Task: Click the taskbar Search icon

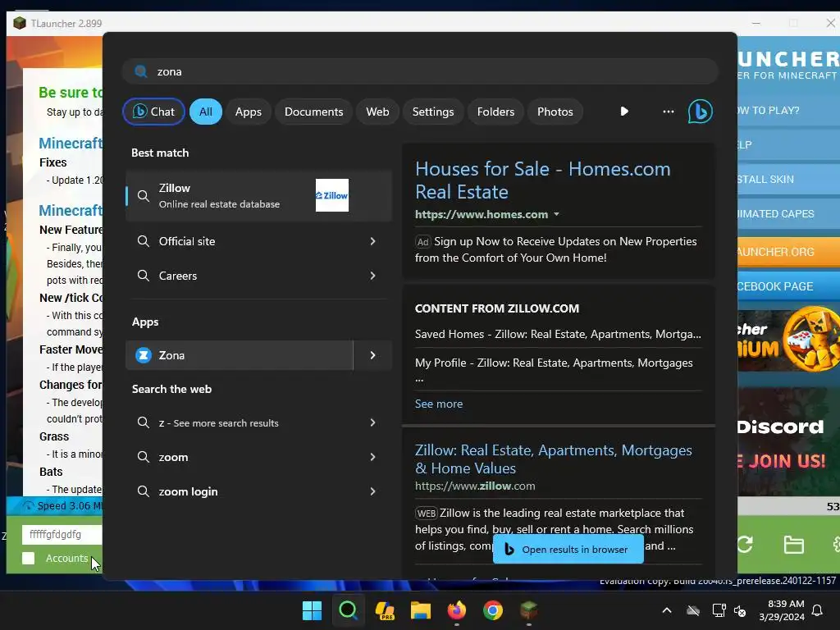Action: click(x=348, y=610)
